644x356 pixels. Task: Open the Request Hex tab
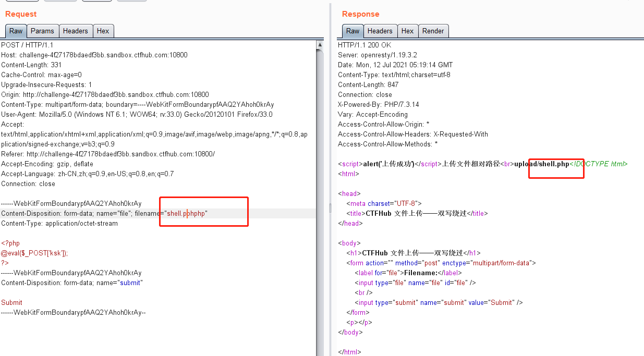(x=103, y=31)
